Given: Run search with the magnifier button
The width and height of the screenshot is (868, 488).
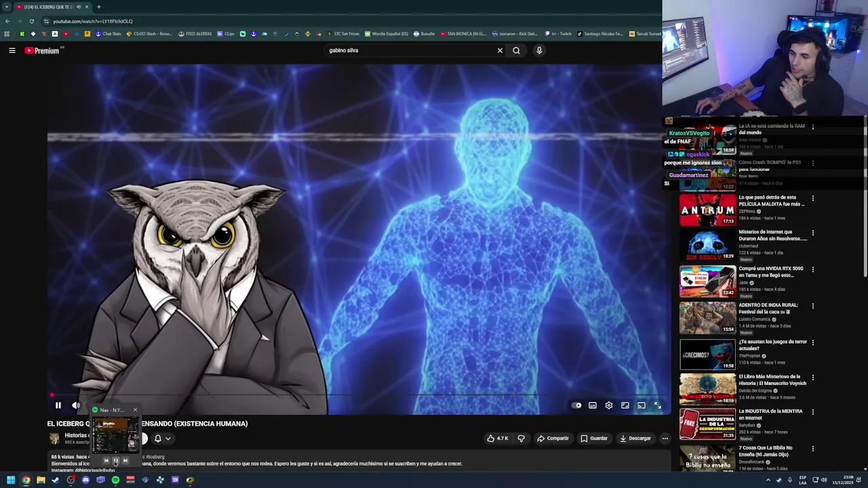Looking at the screenshot, I should coord(516,50).
